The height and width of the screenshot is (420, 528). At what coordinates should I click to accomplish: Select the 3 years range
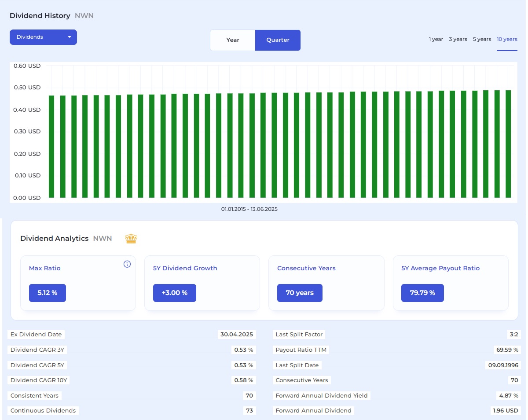point(458,39)
